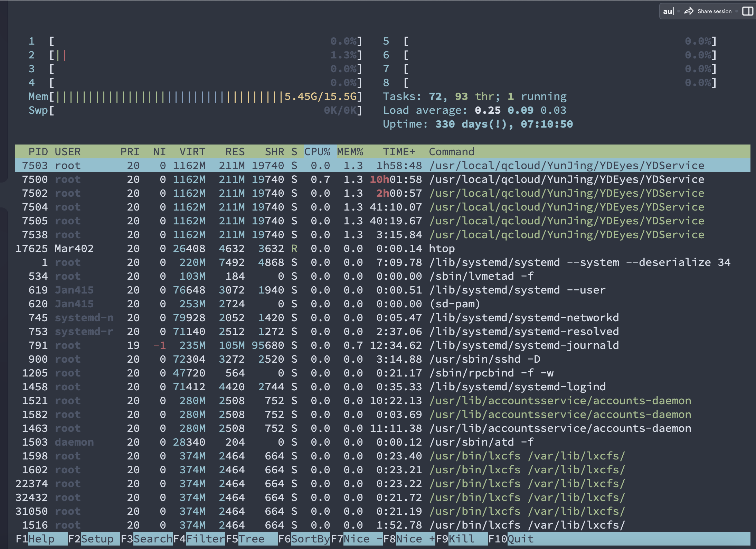
Task: Click the Load average values 0.25 0.09 0.03
Action: [x=521, y=110]
